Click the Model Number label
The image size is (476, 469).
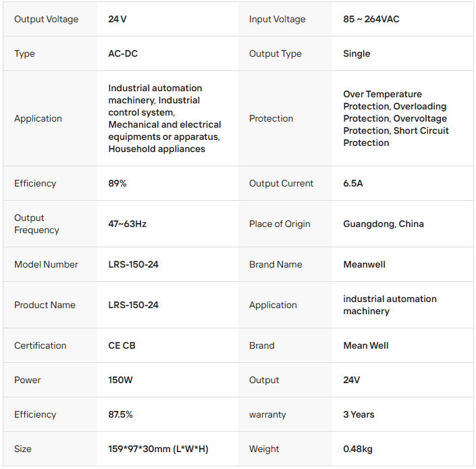coord(46,264)
